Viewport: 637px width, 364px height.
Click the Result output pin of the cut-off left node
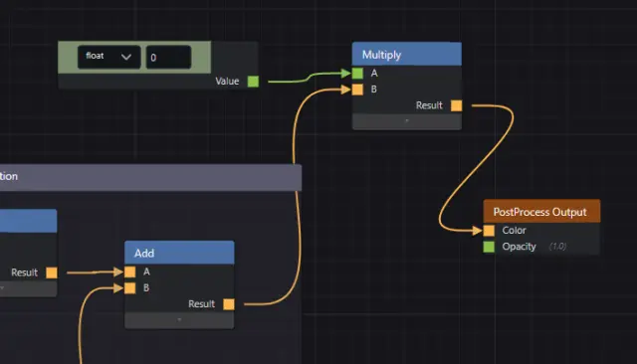tap(52, 273)
